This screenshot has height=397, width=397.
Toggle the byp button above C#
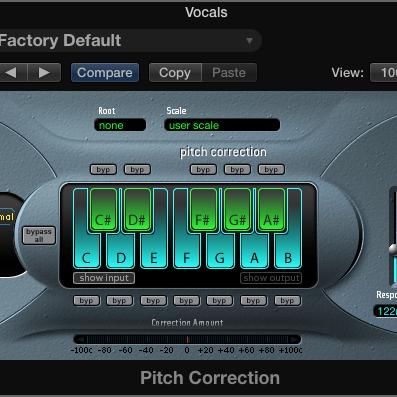pos(103,169)
